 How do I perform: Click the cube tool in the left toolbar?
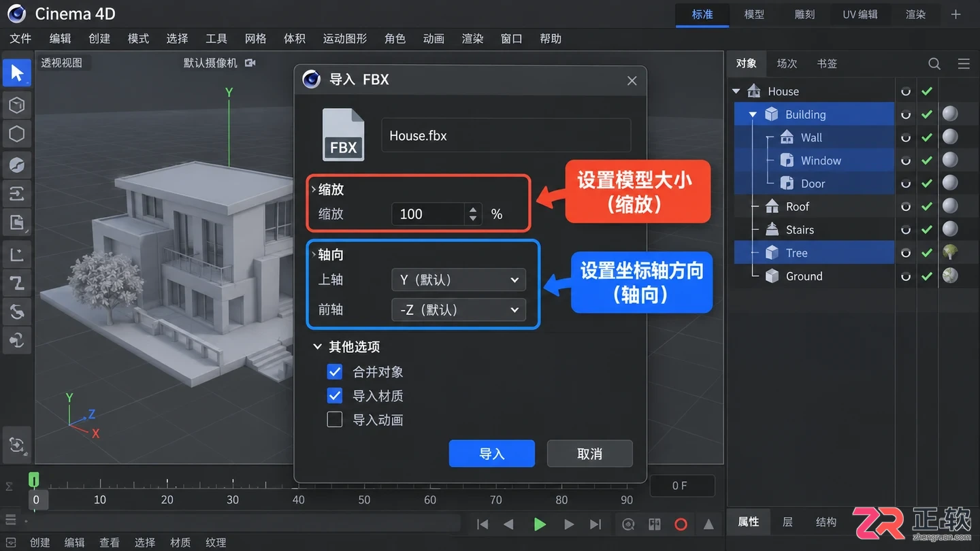pyautogui.click(x=17, y=105)
